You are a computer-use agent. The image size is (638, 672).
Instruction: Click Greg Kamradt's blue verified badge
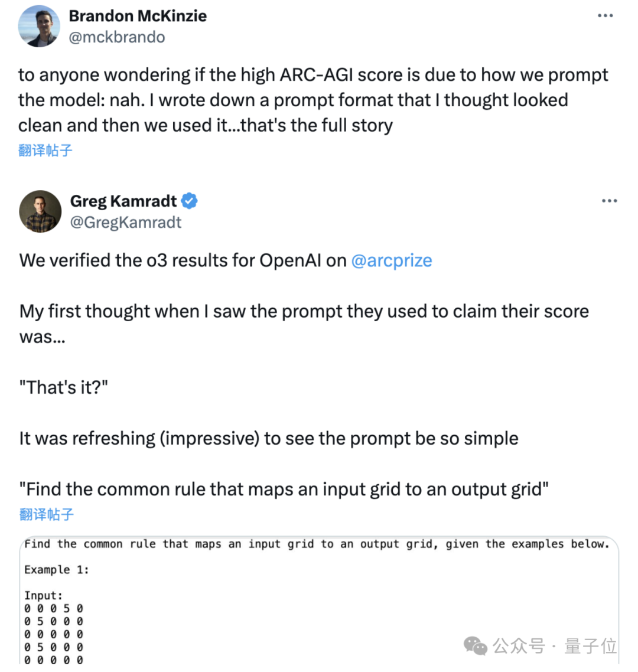(x=189, y=201)
